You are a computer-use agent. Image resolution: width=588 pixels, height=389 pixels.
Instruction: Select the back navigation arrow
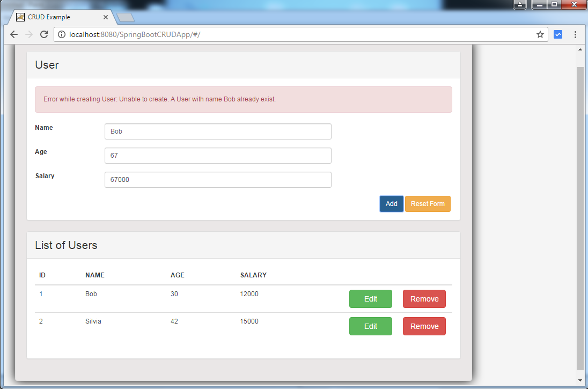[13, 34]
